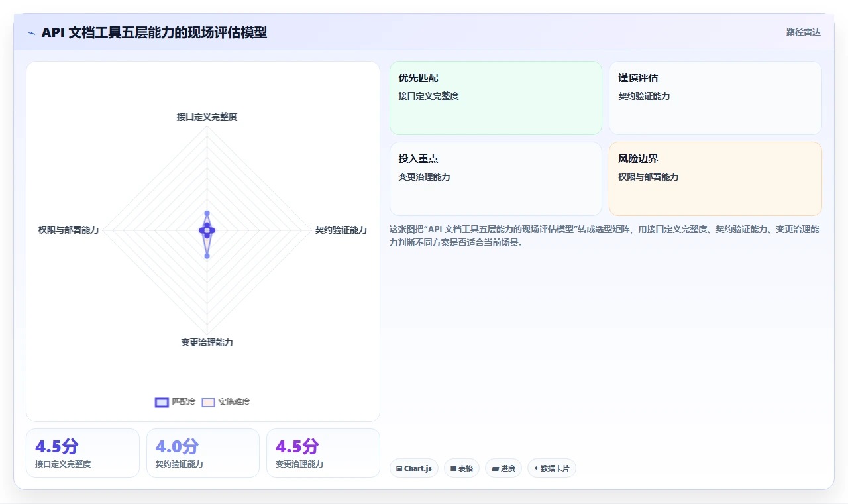
Task: Toggle the 实施难度 legend item
Action: click(x=226, y=402)
